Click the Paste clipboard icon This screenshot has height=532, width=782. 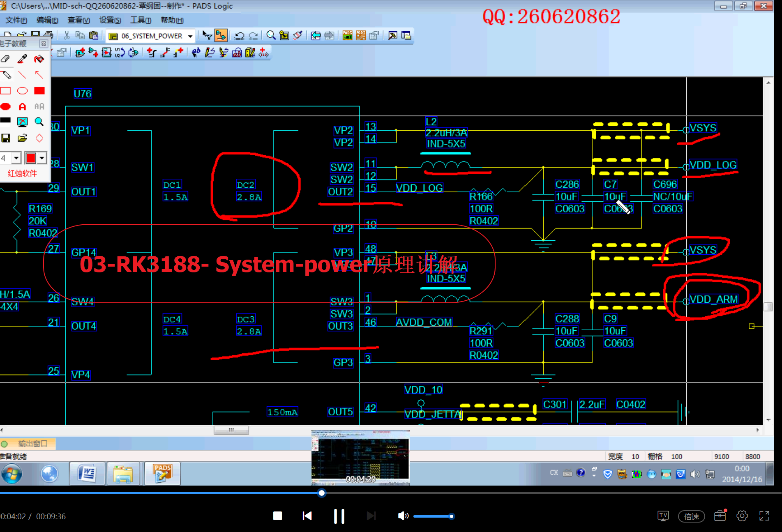94,36
